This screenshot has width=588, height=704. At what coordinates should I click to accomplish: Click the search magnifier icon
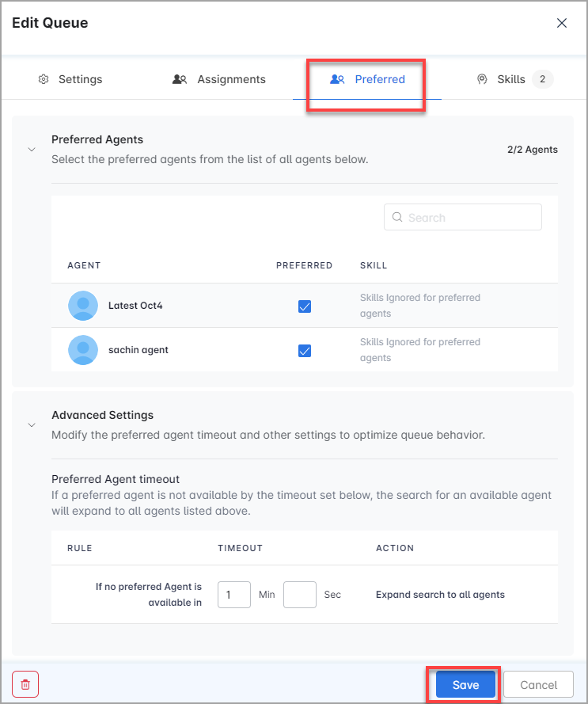tap(397, 216)
